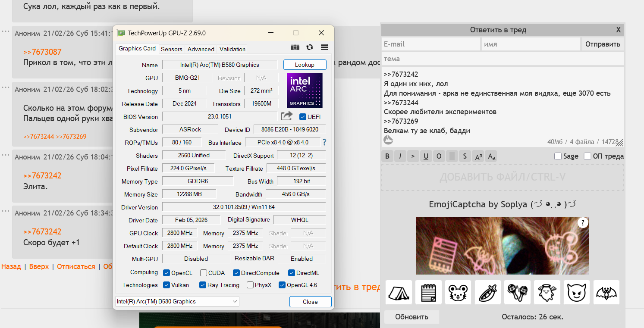Screen dimensions: 644x328
Task: Toggle the PhysX checkbox
Action: 250,285
